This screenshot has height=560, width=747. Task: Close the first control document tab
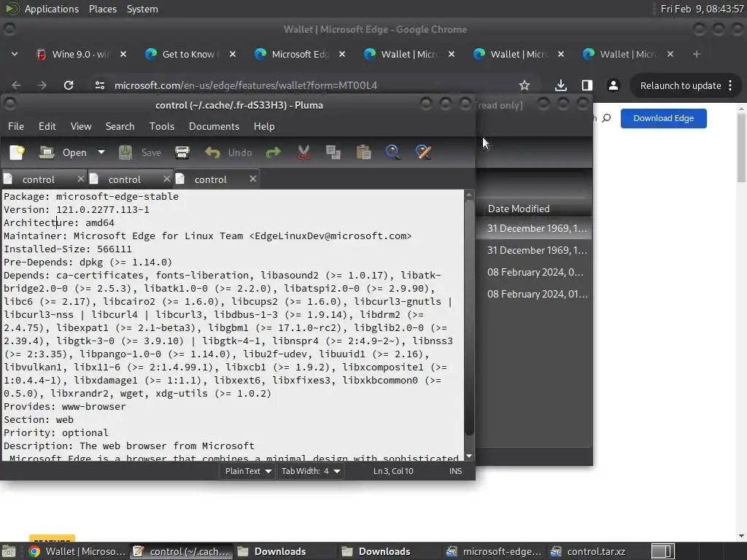point(80,179)
